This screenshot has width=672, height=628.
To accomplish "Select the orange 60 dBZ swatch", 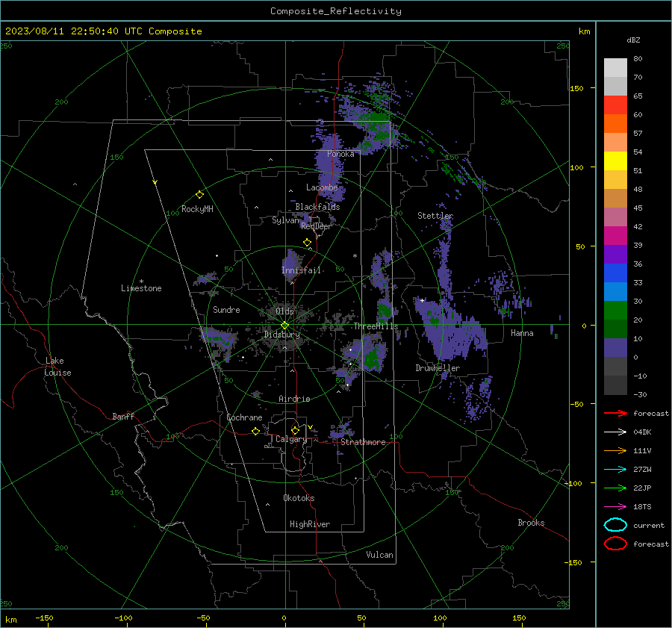I will tap(615, 123).
